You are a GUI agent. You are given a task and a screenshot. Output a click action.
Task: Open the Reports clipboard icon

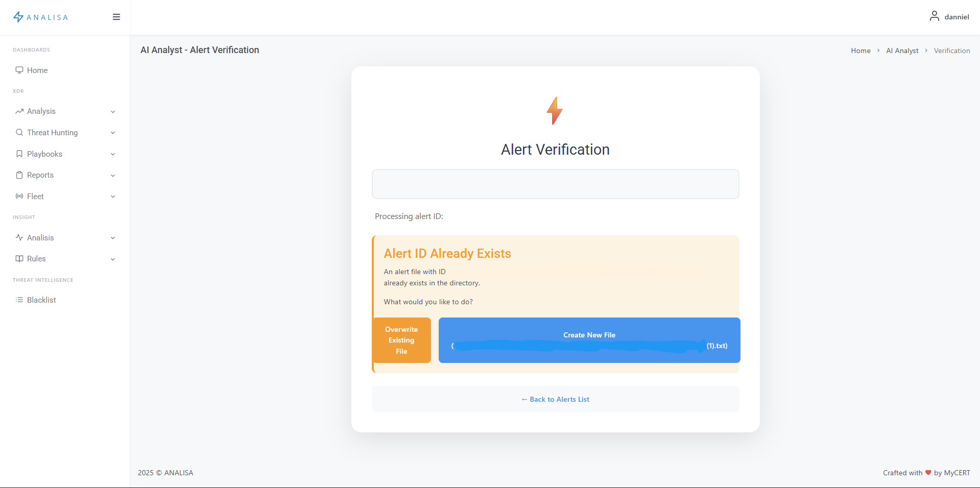[x=19, y=175]
